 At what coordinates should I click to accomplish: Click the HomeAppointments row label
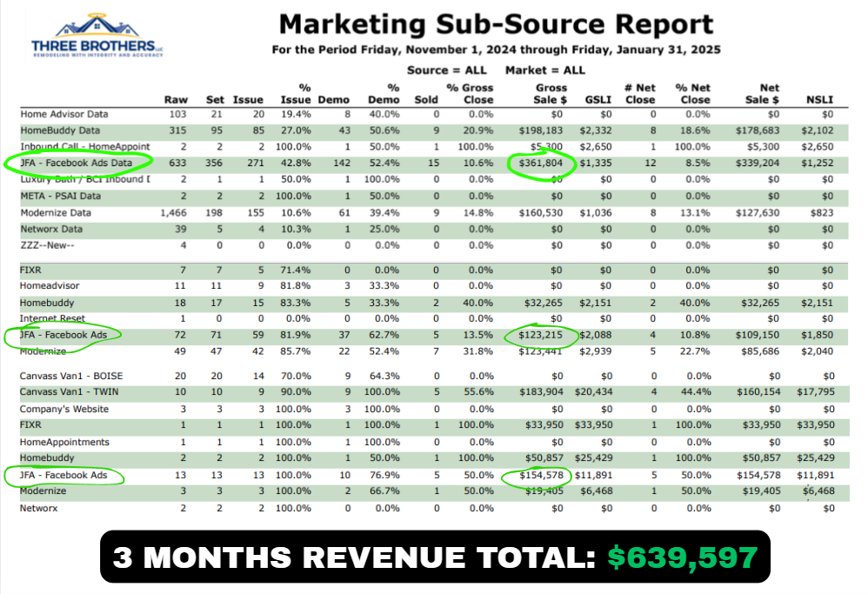pos(64,443)
